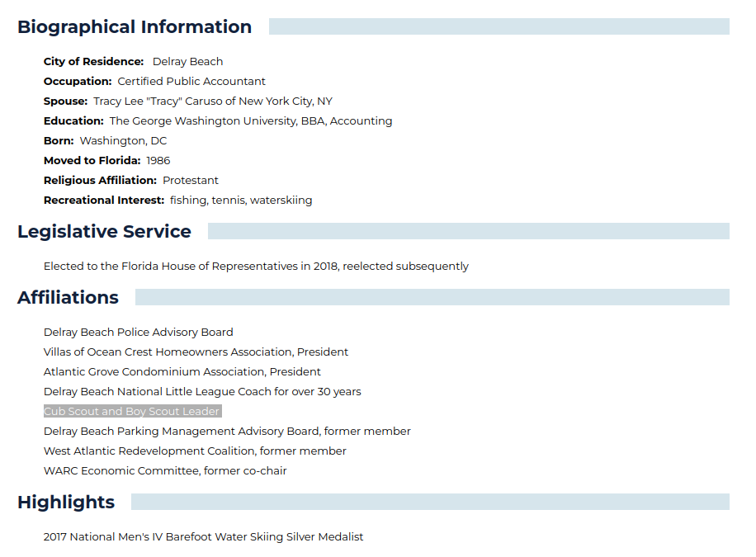The height and width of the screenshot is (557, 756).
Task: Click Certified Public Accountant occupation text
Action: 191,82
